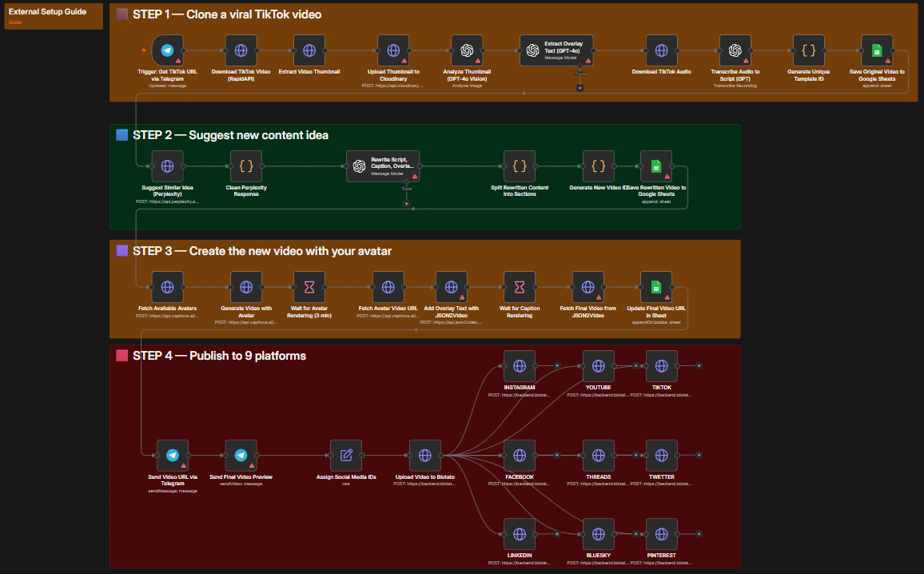Select the Extract Video Thumbnail node
This screenshot has height=574, width=924.
click(309, 50)
